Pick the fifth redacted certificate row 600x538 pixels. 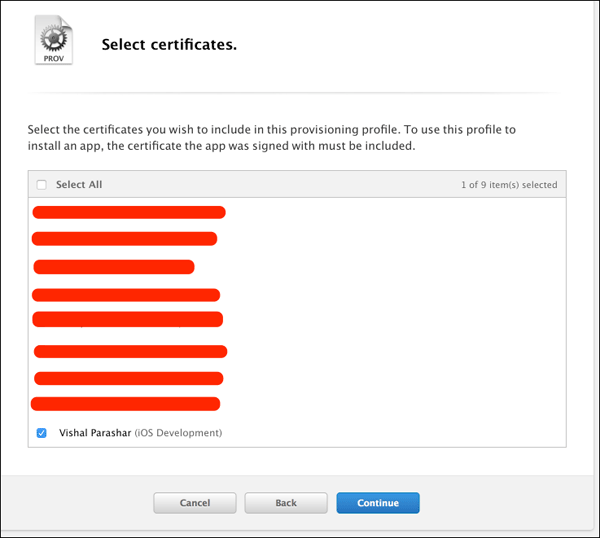point(127,319)
